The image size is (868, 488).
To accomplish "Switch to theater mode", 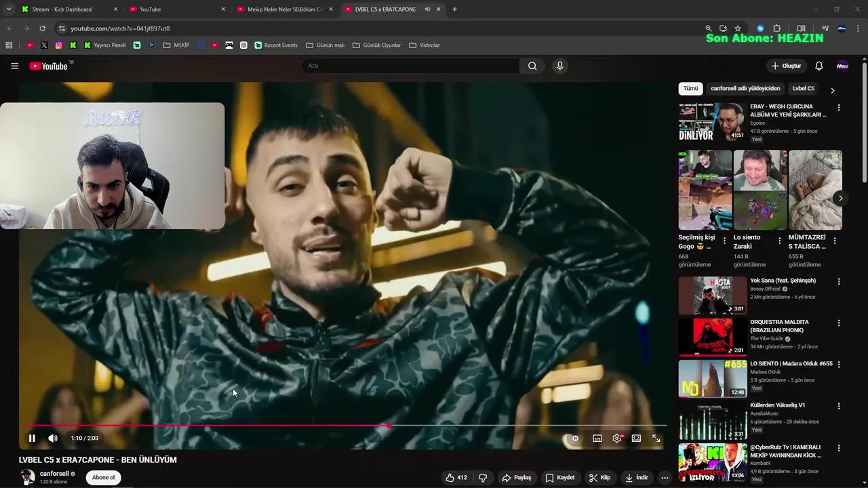I will tap(636, 439).
